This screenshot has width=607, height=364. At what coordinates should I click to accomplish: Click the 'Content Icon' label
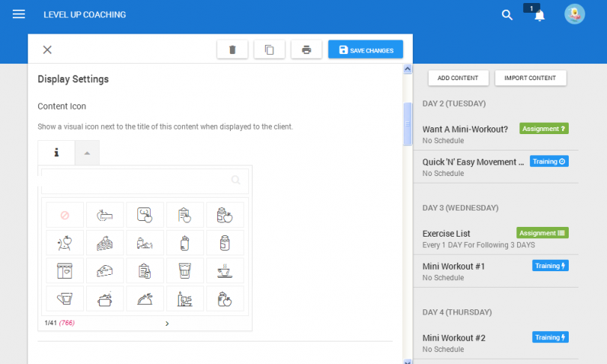[x=61, y=106]
